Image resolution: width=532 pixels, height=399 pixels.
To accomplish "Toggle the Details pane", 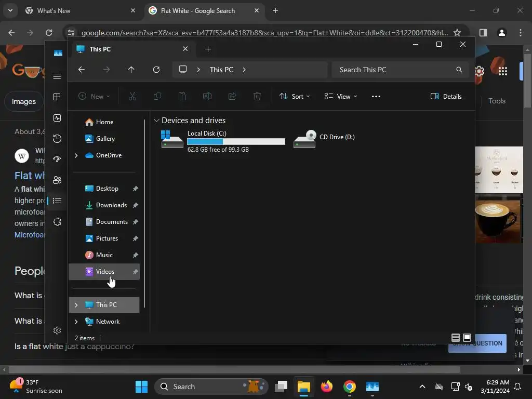I will 446,96.
